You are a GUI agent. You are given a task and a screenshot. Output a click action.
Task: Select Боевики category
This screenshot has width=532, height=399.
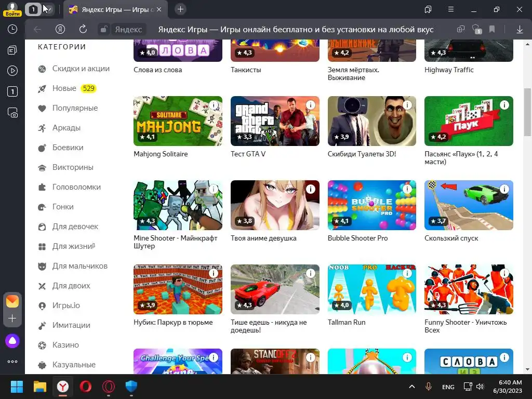coord(60,147)
